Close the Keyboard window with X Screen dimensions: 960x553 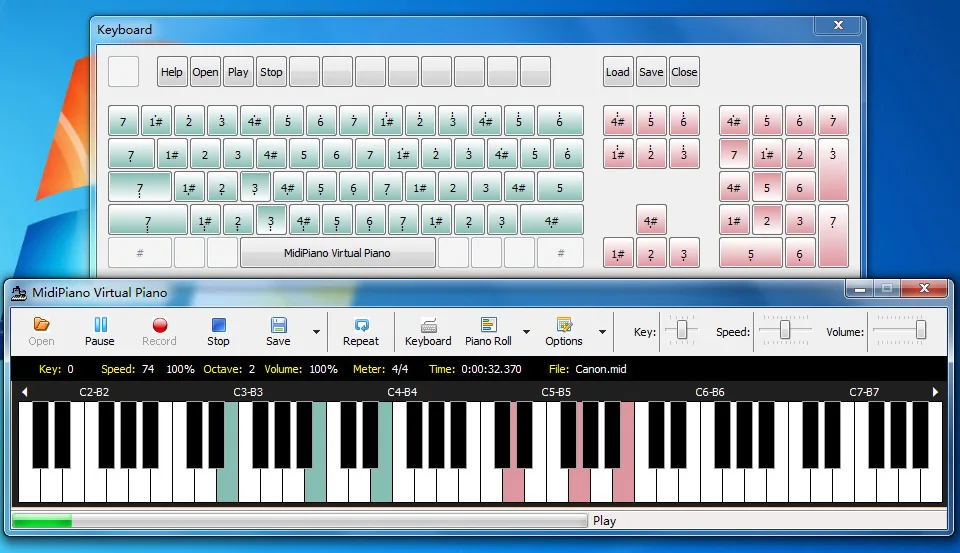(838, 25)
